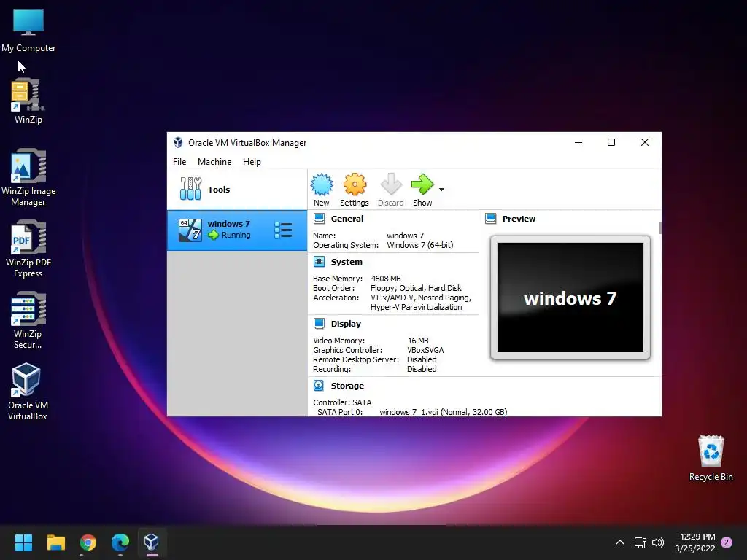Viewport: 747px width, 560px height.
Task: Click the details pane vertical scrollbar
Action: click(660, 227)
